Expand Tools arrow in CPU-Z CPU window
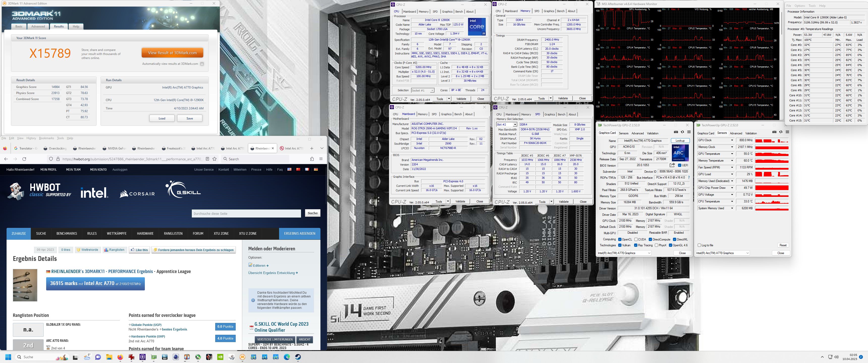The image size is (868, 363). point(449,99)
